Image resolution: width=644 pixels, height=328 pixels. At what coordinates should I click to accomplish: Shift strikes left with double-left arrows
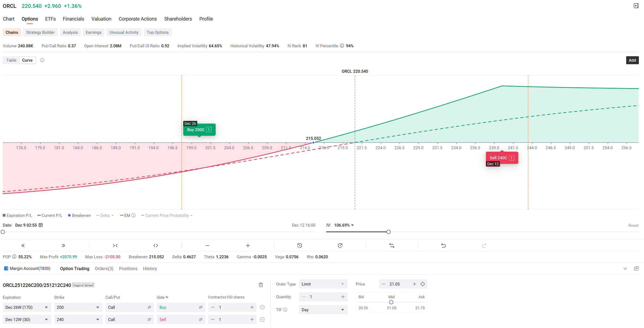[x=23, y=246]
